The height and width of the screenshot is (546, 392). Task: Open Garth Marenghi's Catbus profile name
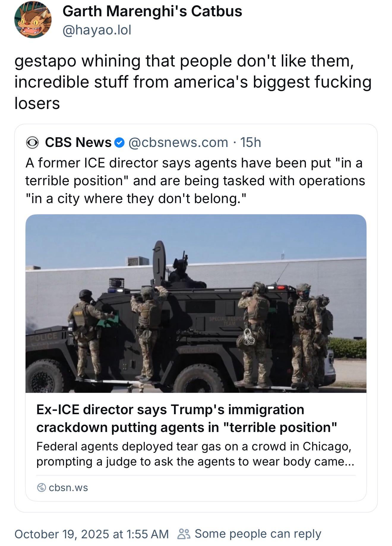point(152,11)
